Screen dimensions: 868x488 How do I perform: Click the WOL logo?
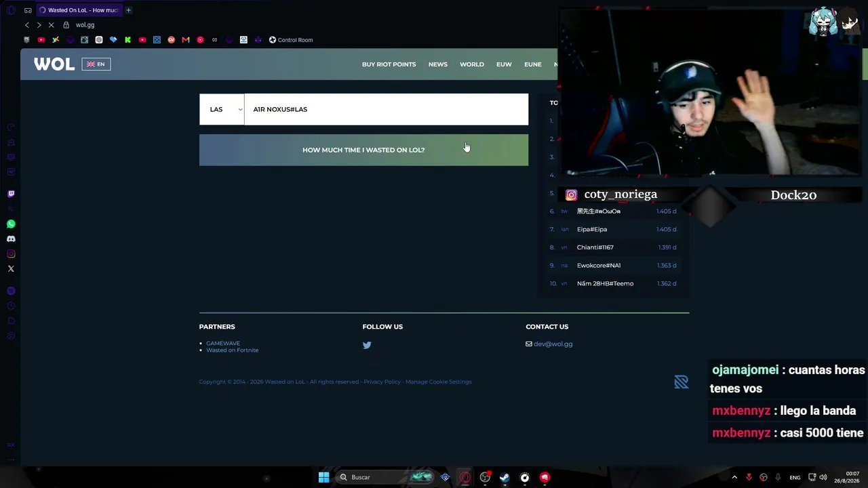54,64
